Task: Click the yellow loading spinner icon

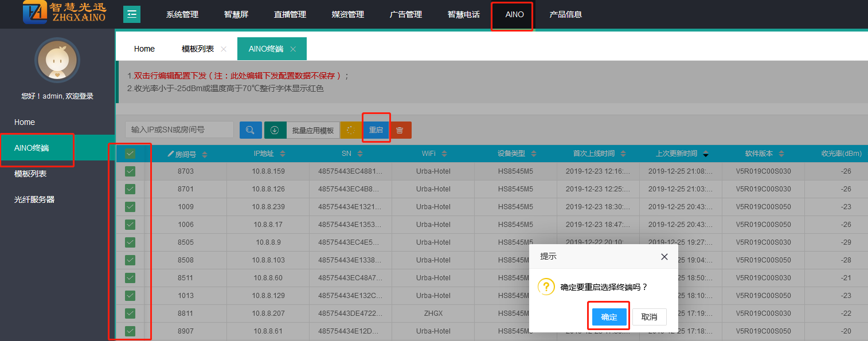Action: (x=351, y=130)
